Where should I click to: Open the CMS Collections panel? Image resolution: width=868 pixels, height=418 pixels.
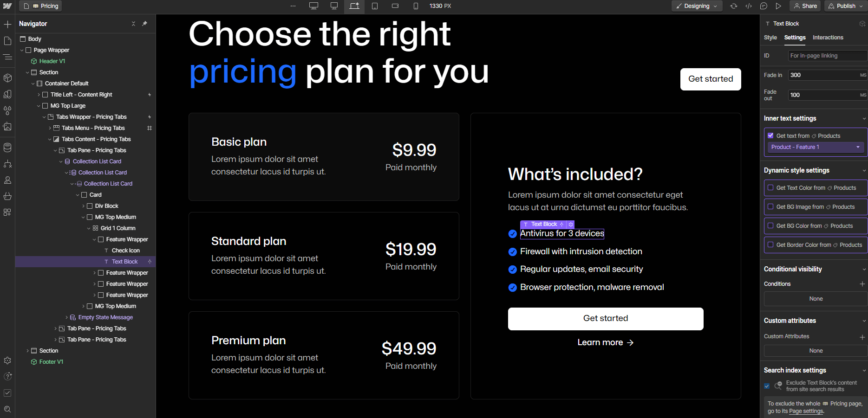pyautogui.click(x=7, y=148)
